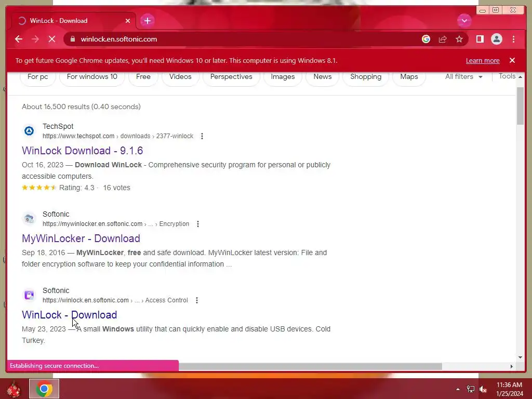Open the profile avatar menu
532x399 pixels.
(496, 39)
